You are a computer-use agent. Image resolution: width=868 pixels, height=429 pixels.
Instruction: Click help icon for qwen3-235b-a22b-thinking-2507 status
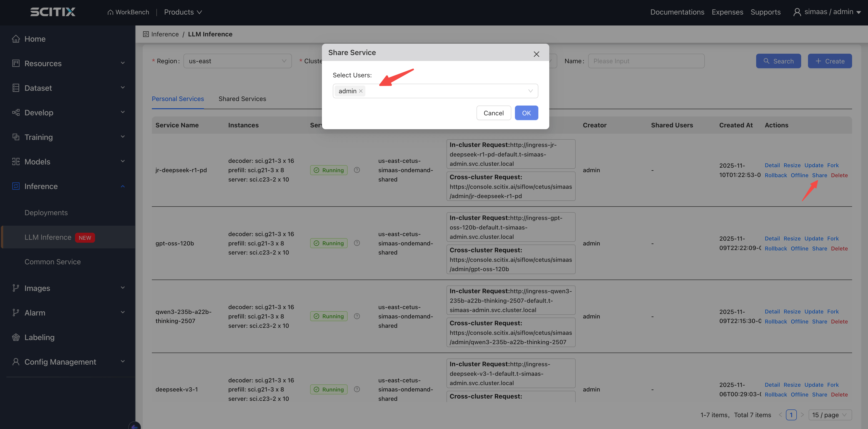pos(357,316)
